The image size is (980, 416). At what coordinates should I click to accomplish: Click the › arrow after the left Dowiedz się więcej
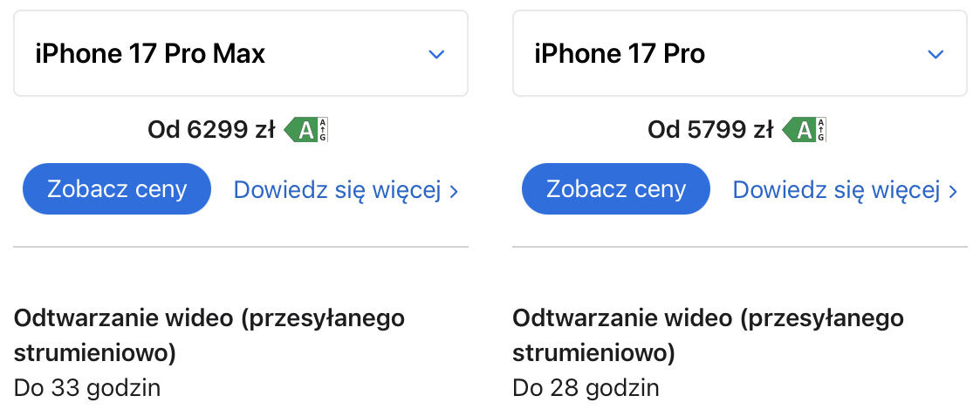point(454,191)
